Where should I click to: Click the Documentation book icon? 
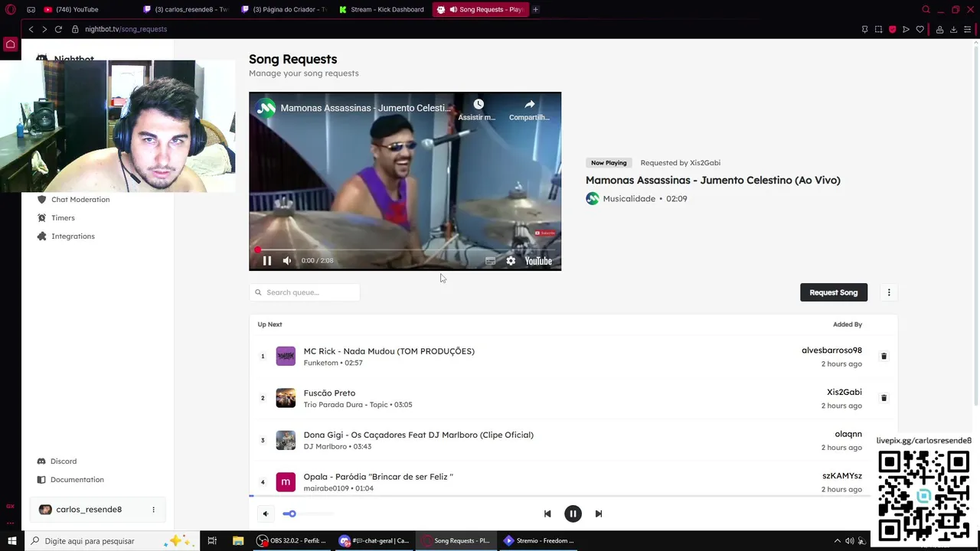[41, 480]
